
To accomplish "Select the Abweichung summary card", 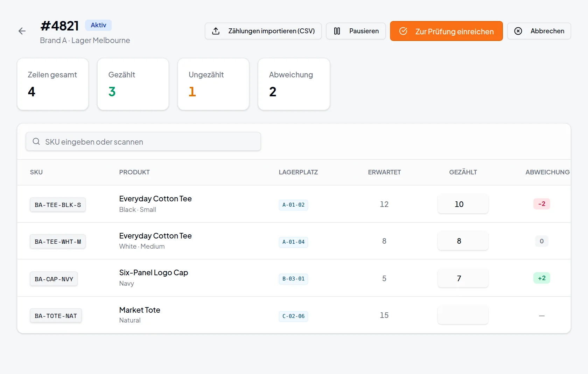I will coord(294,84).
